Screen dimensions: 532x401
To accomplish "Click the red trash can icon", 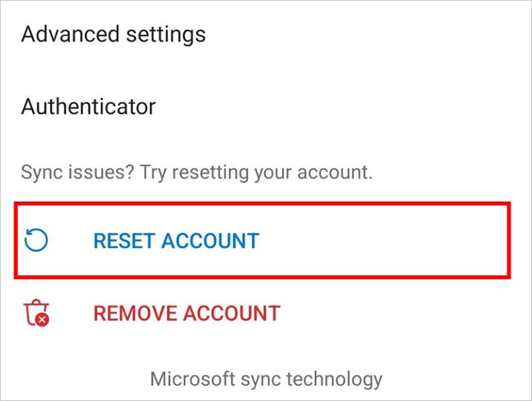I will click(x=36, y=312).
